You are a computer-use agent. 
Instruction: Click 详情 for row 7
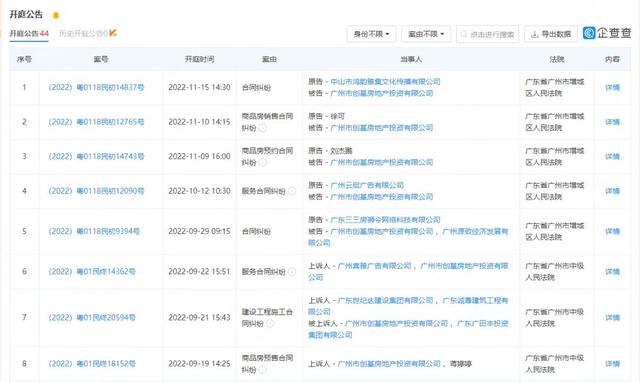(612, 318)
